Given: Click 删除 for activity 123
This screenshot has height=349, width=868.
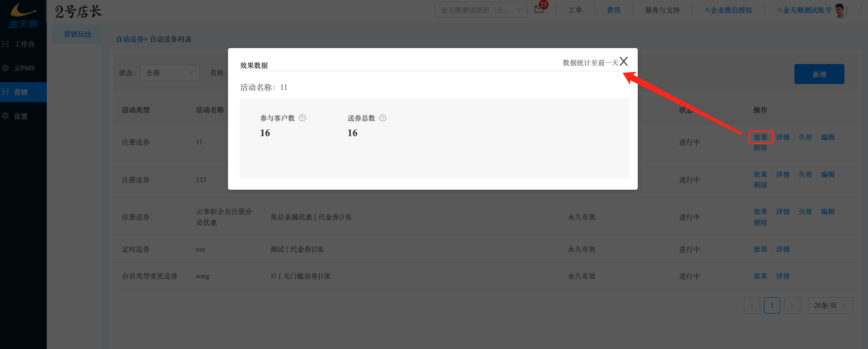Looking at the screenshot, I should point(760,185).
